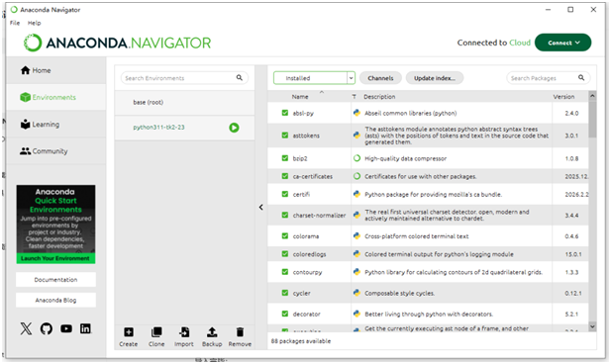Click the package list scrollbar up arrow
611x364 pixels.
point(592,95)
